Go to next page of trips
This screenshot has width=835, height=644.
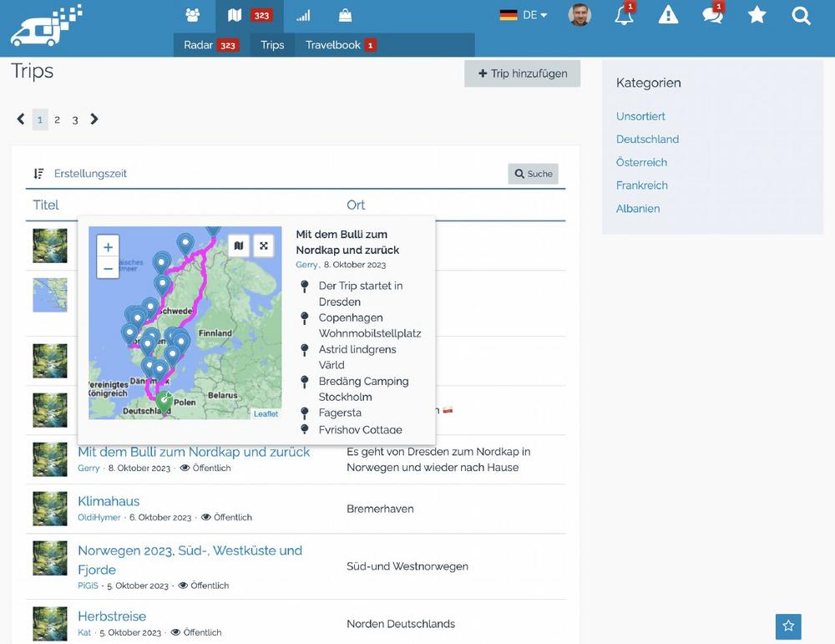point(94,119)
